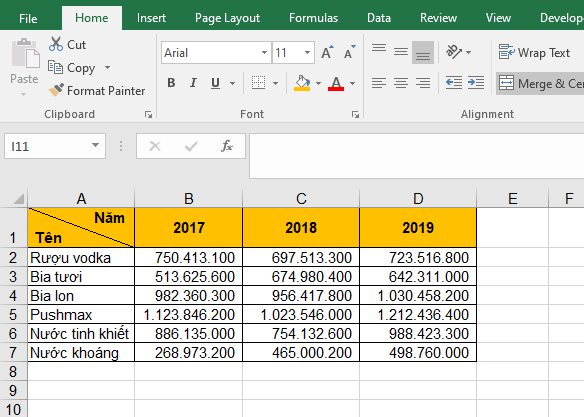Image resolution: width=584 pixels, height=417 pixels.
Task: Select row 5 header
Action: click(x=13, y=315)
